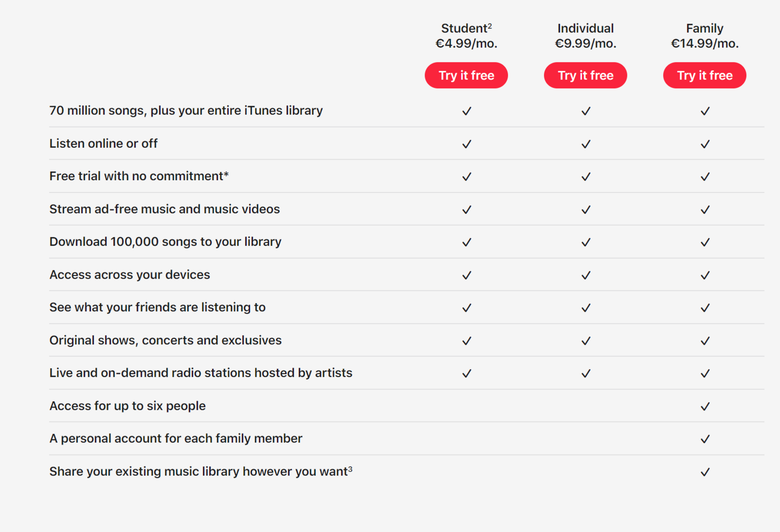Click Try it free under Individual plan
The width and height of the screenshot is (780, 532).
(585, 76)
